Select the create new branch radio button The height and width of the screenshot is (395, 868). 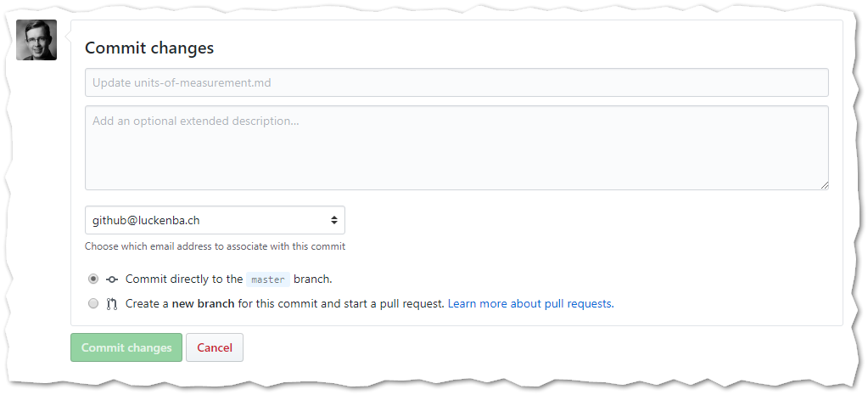click(x=93, y=303)
